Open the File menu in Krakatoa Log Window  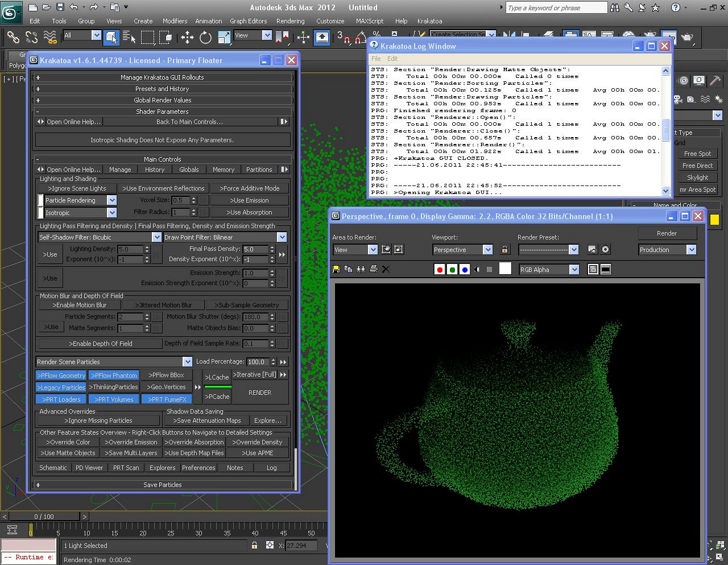pos(376,59)
